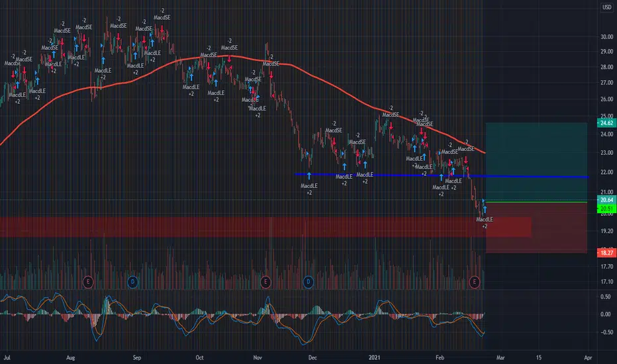
Task: Select the teal profit zone of the long position
Action: [x=536, y=162]
